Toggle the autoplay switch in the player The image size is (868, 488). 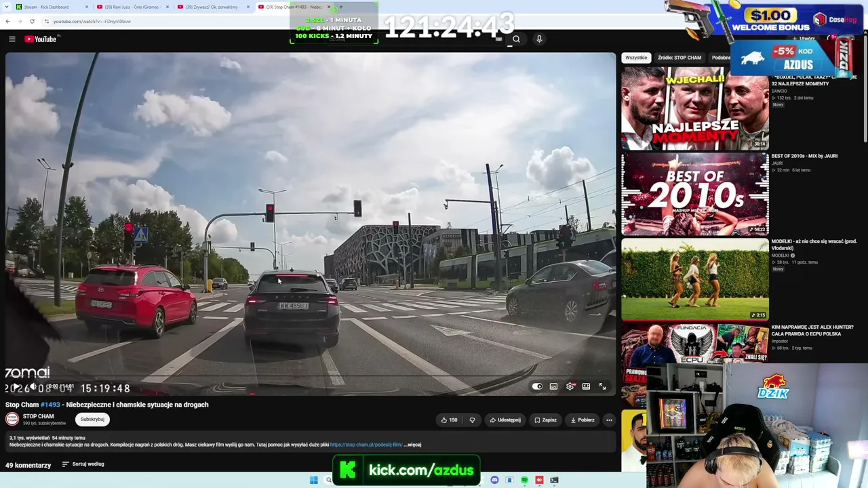537,386
